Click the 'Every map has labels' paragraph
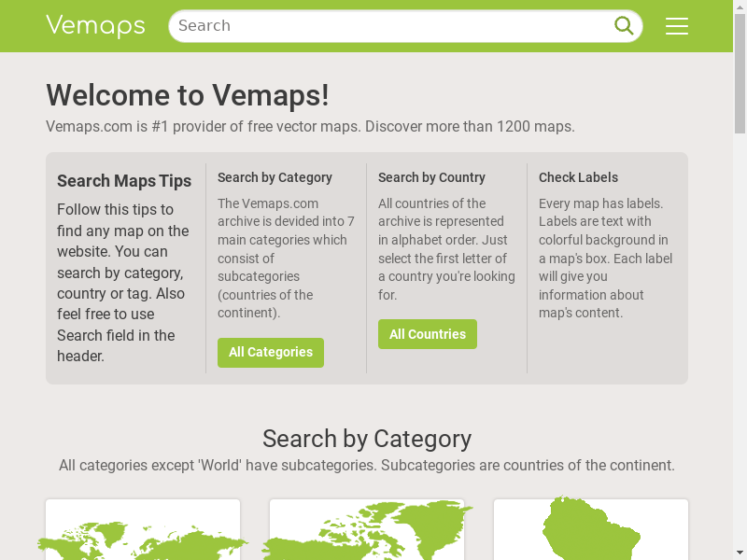This screenshot has width=747, height=560. [x=605, y=259]
